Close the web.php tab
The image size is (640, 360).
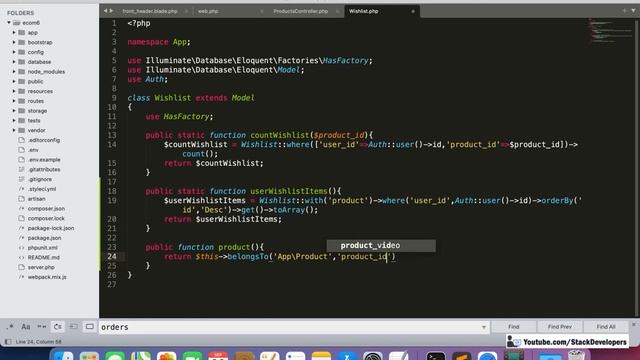262,11
